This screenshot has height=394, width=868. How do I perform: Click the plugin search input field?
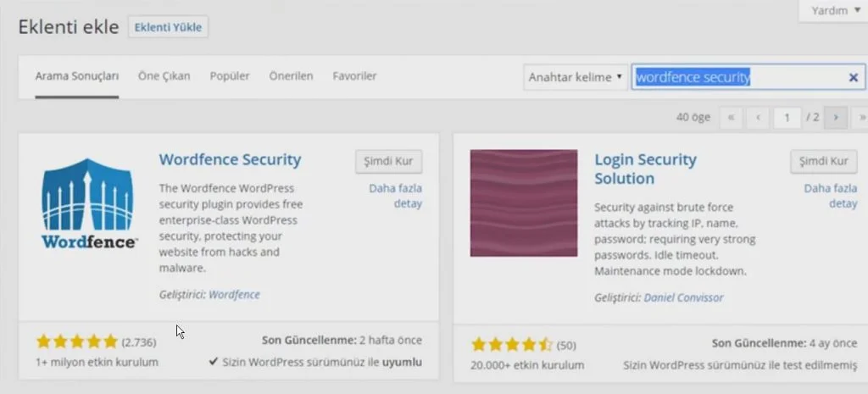pos(737,77)
